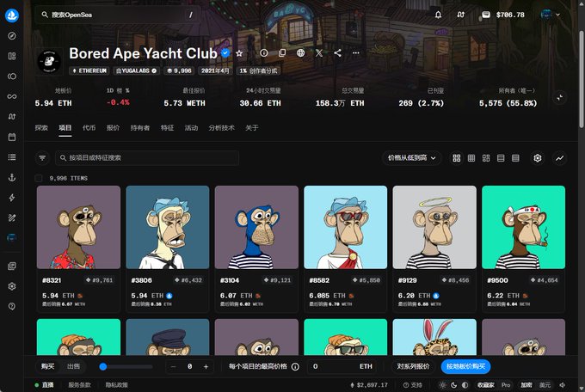
Task: Collapse the collection stats header
Action: click(x=560, y=98)
